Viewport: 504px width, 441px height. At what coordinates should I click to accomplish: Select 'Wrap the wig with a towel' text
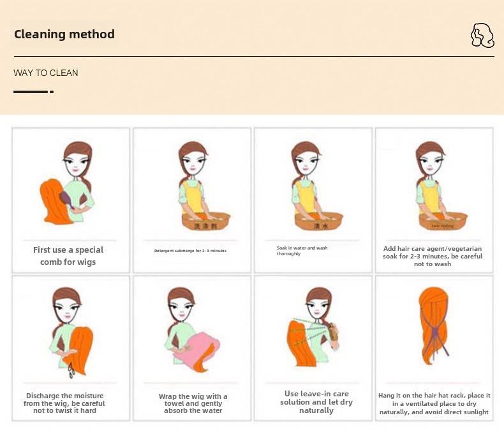pyautogui.click(x=193, y=403)
